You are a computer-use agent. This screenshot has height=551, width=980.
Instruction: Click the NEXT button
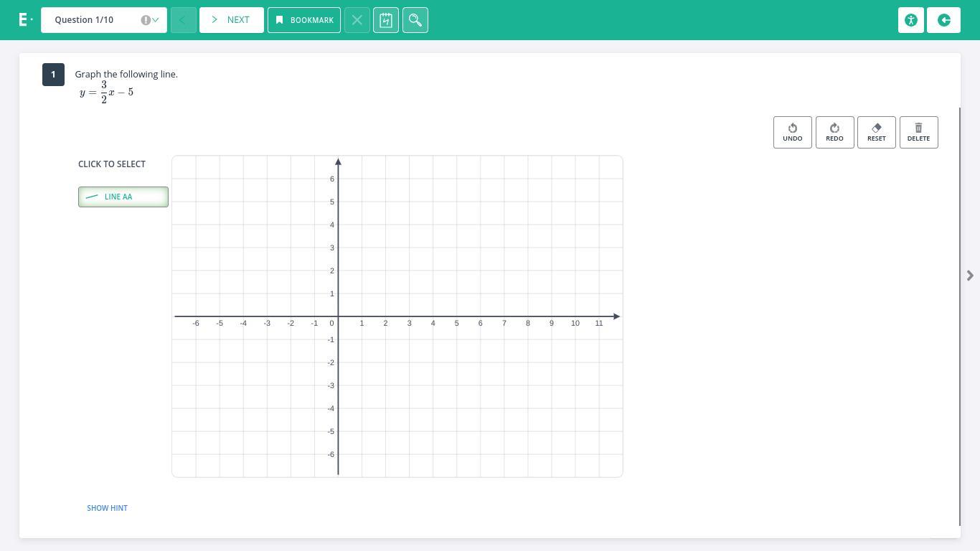click(232, 20)
